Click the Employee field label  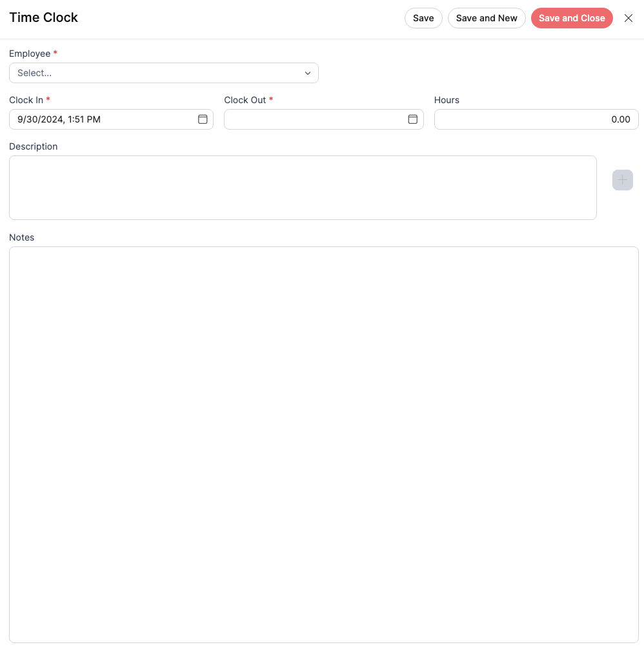[30, 54]
